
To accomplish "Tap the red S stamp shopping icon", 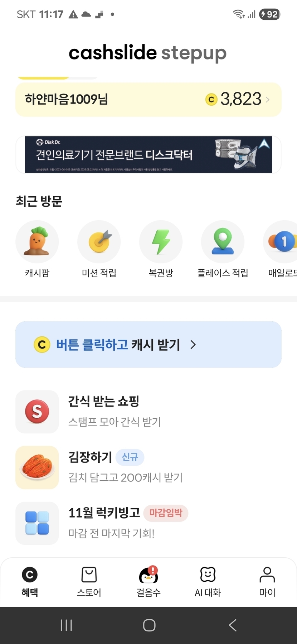I will [x=37, y=412].
